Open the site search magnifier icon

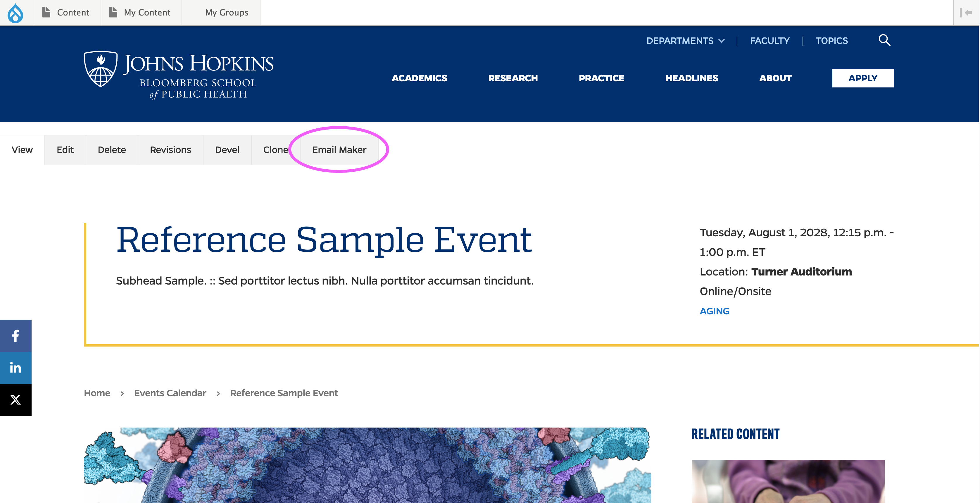coord(884,40)
